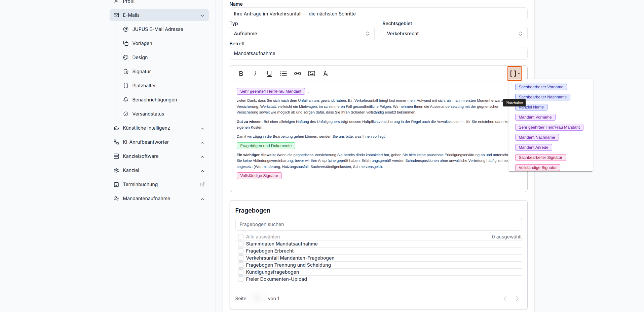Check Fragebogen Trennung und Scheidung
Screen dimensions: 644x312
click(x=241, y=265)
